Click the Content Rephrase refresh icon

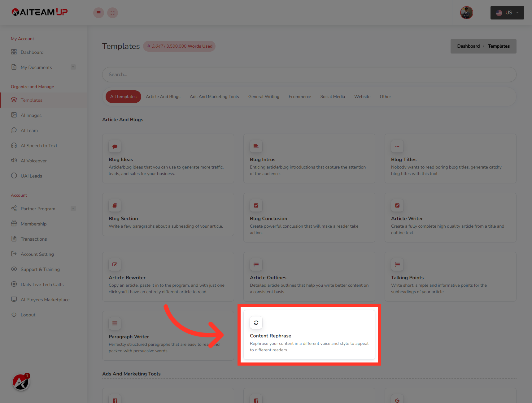pyautogui.click(x=256, y=323)
